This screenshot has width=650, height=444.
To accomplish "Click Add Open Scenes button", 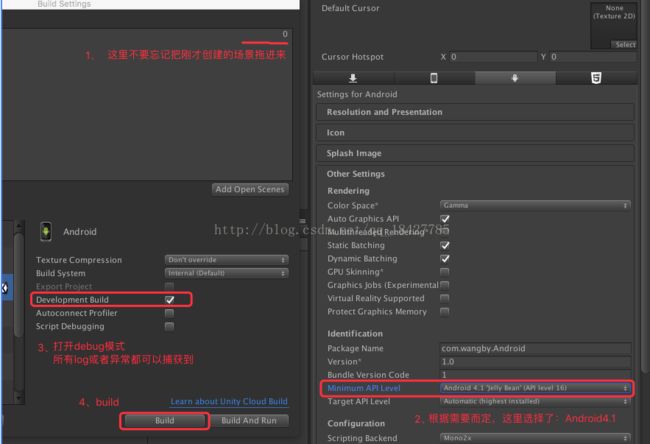I will point(250,189).
